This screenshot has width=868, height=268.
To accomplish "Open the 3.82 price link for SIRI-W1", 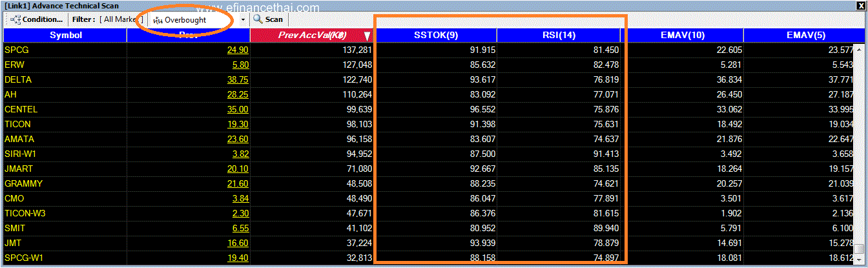I will click(x=240, y=154).
